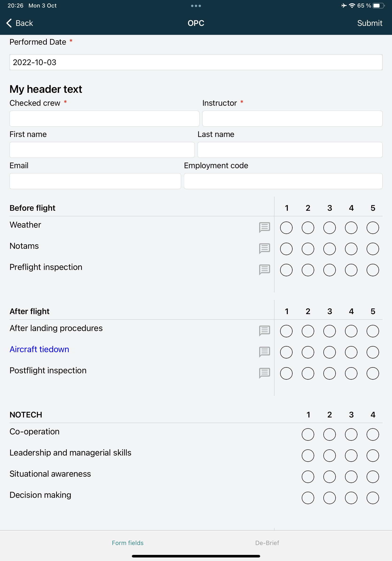392x561 pixels.
Task: Comment on After landing procedures
Action: pos(264,331)
